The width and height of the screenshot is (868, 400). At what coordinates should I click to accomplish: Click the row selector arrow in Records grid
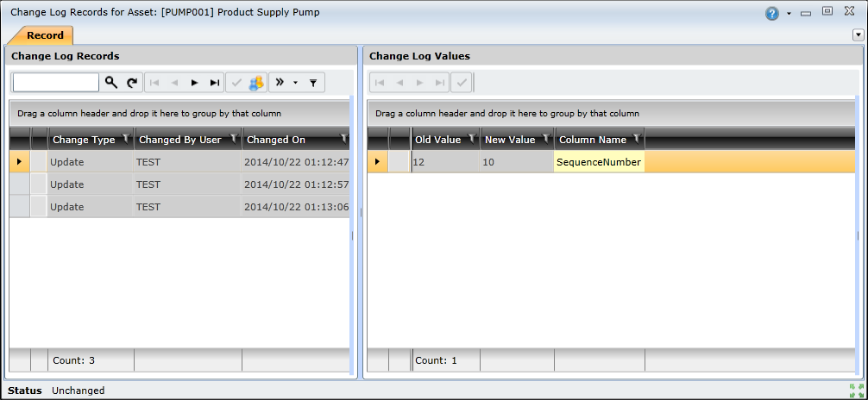[x=20, y=162]
